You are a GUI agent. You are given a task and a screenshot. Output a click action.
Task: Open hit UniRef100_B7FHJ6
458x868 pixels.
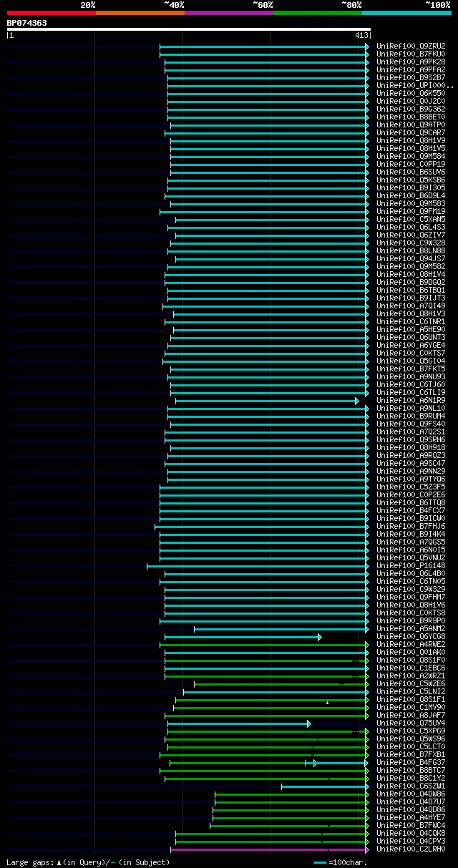[411, 526]
